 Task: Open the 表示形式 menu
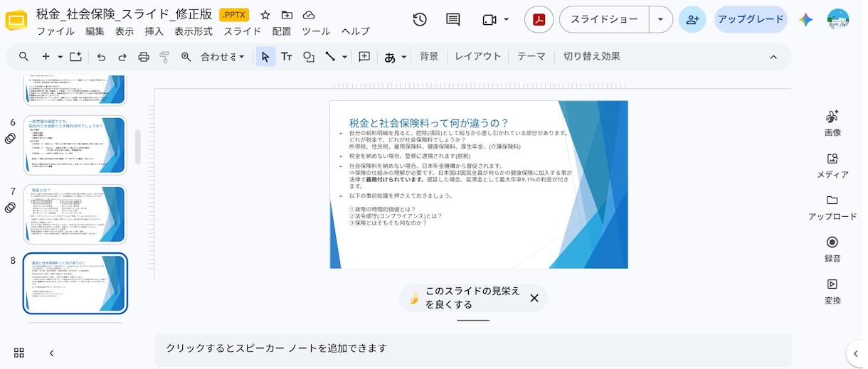pyautogui.click(x=194, y=31)
